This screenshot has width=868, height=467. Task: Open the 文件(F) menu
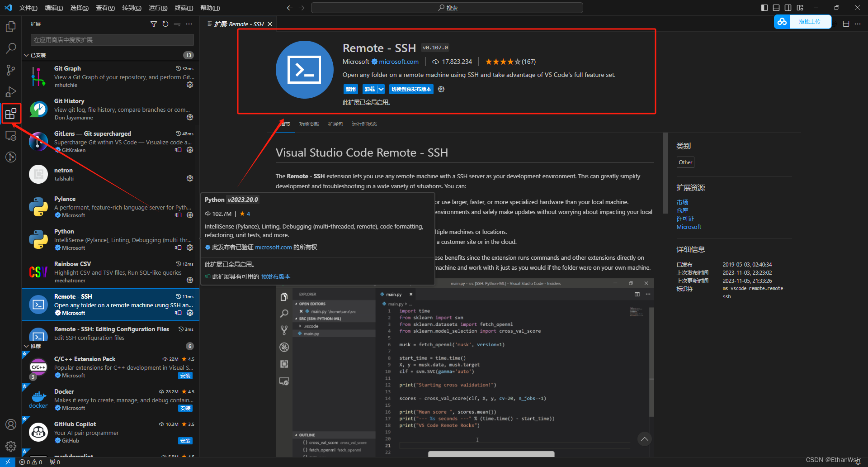coord(28,8)
